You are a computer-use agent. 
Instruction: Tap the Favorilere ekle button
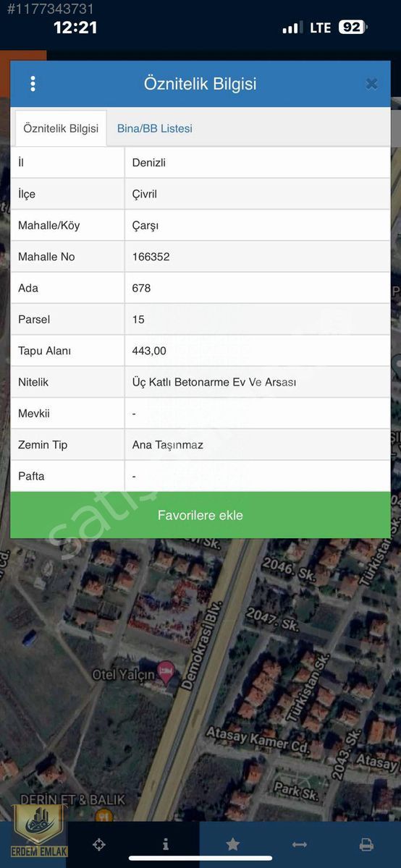pos(200,515)
